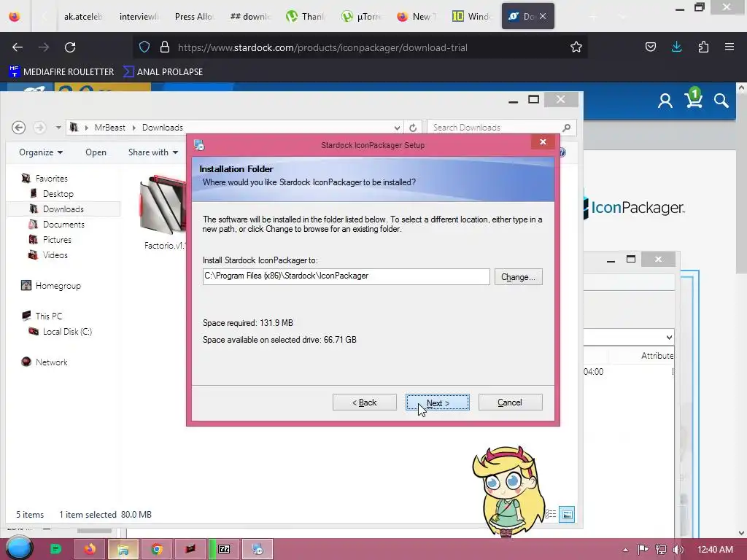Cancel the Stardock IconPackager setup

coord(510,402)
